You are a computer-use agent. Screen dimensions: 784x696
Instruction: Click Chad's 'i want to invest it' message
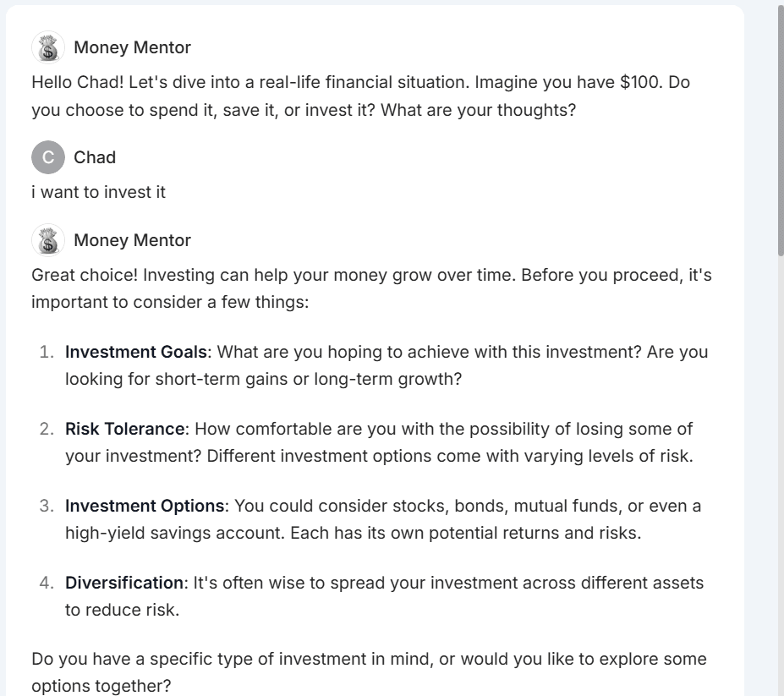(98, 192)
